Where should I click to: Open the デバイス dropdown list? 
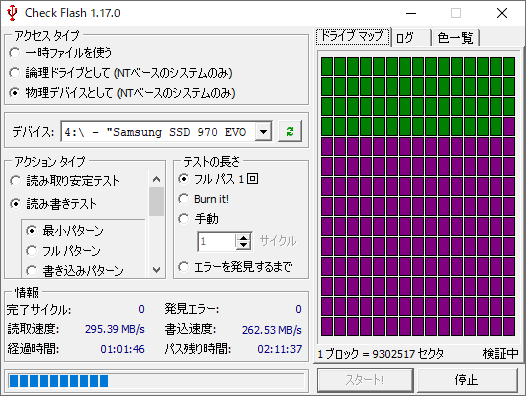coord(263,132)
